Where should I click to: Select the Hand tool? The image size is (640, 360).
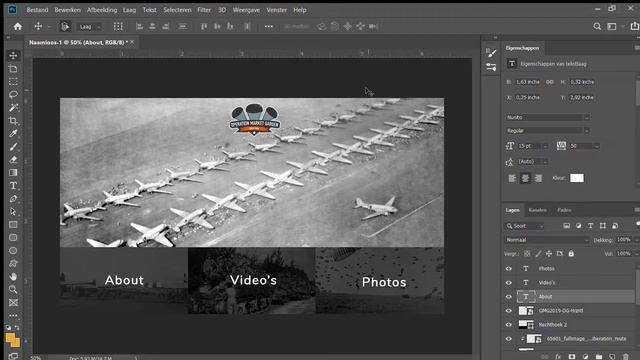pos(13,276)
